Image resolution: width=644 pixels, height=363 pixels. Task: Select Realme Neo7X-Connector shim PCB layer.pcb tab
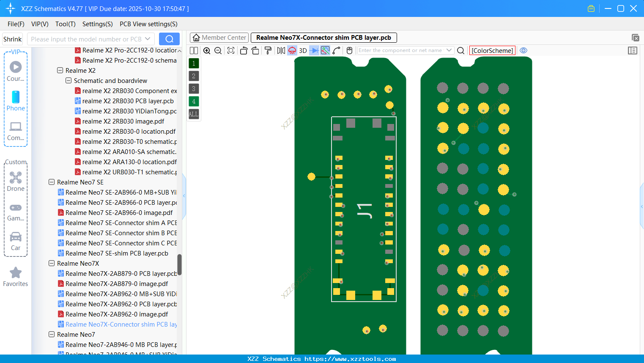click(x=324, y=38)
